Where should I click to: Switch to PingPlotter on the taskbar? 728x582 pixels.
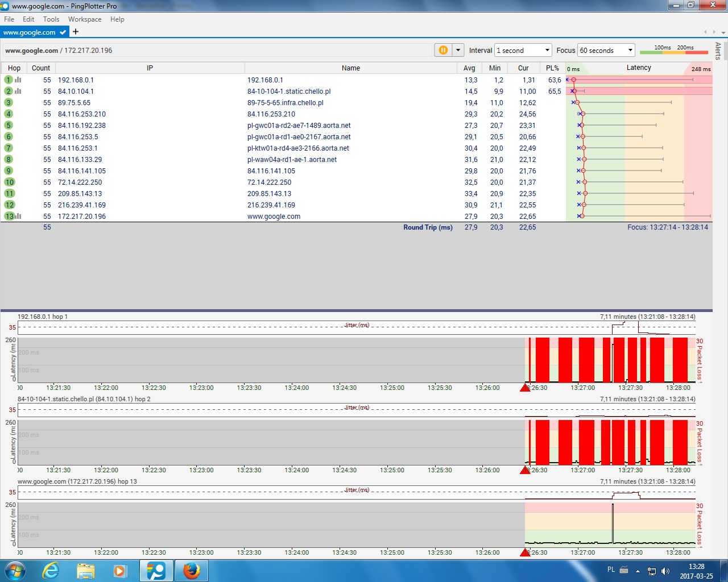[156, 571]
